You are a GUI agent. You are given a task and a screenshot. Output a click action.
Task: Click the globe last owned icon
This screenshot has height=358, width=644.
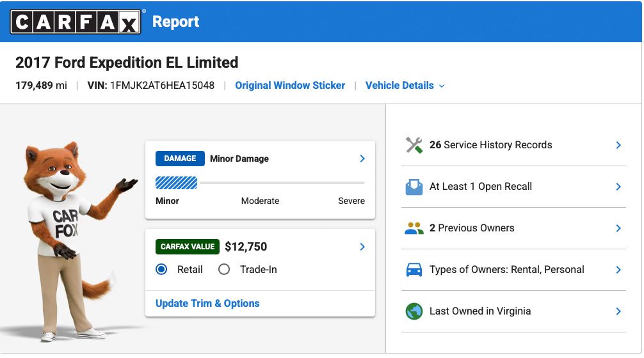(x=414, y=311)
